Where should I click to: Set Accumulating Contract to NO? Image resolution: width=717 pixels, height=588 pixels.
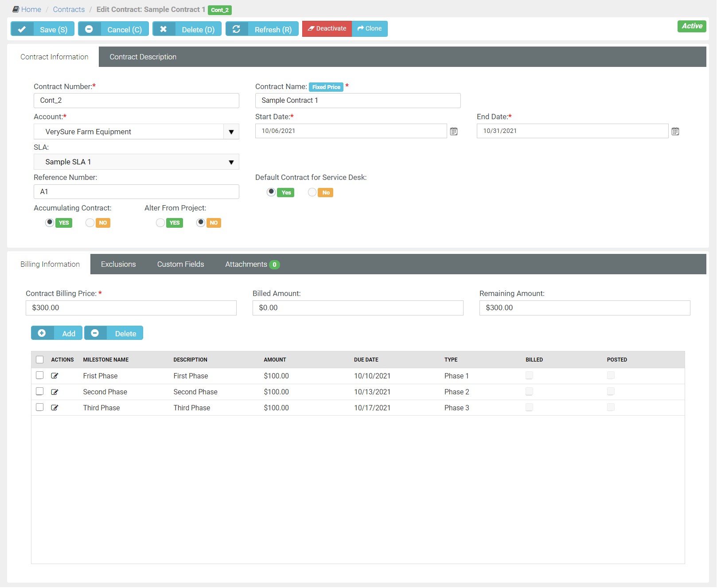point(90,222)
